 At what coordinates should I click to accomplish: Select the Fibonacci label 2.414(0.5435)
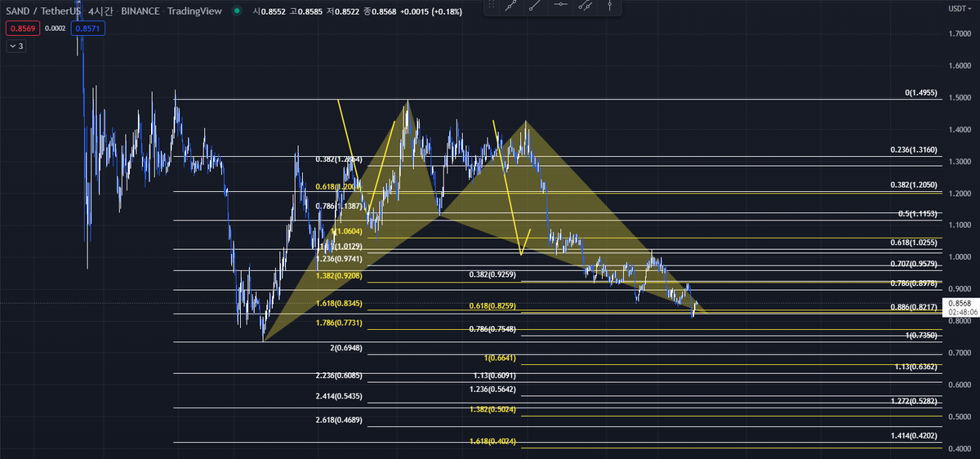[x=339, y=396]
